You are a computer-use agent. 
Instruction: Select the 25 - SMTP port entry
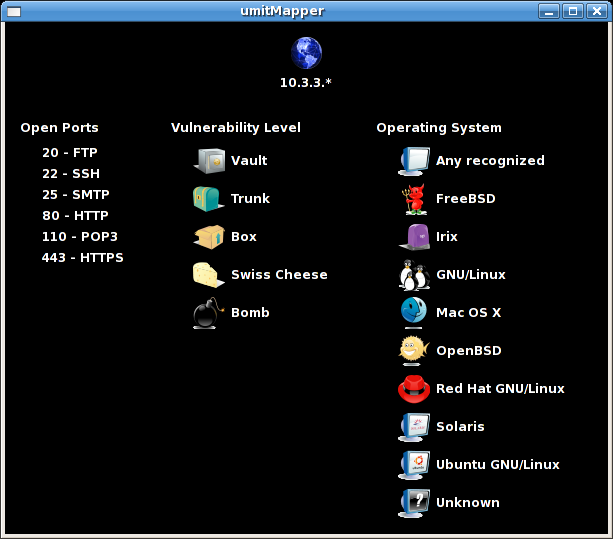(x=76, y=195)
